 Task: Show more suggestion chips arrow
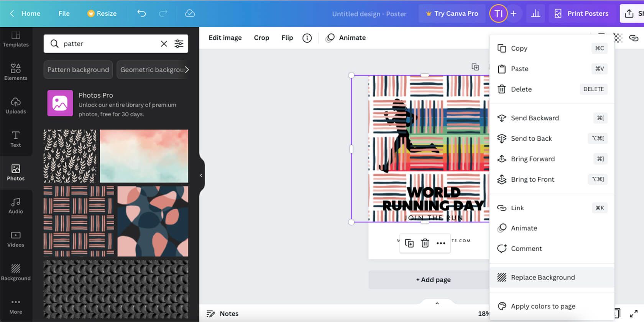pyautogui.click(x=187, y=70)
